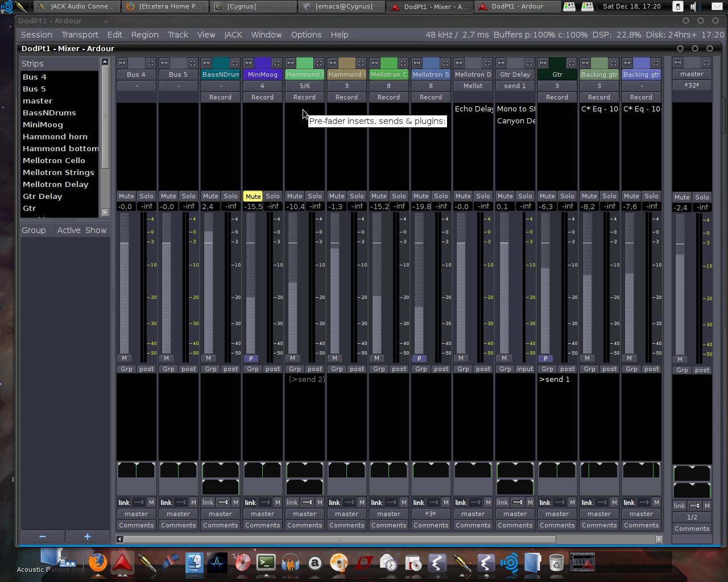Click the panner control on Bus 4 strip
The image size is (728, 582).
tap(136, 470)
